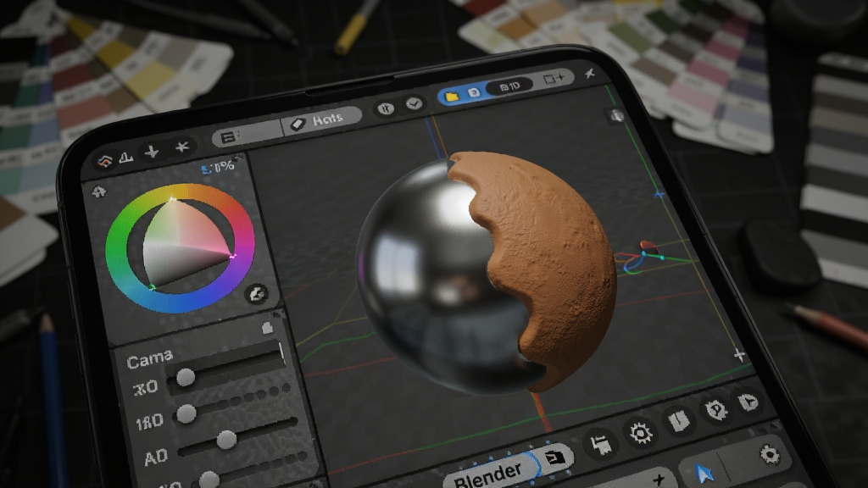Click the arrow cursor icon in round button
This screenshot has height=488, width=868.
click(748, 402)
